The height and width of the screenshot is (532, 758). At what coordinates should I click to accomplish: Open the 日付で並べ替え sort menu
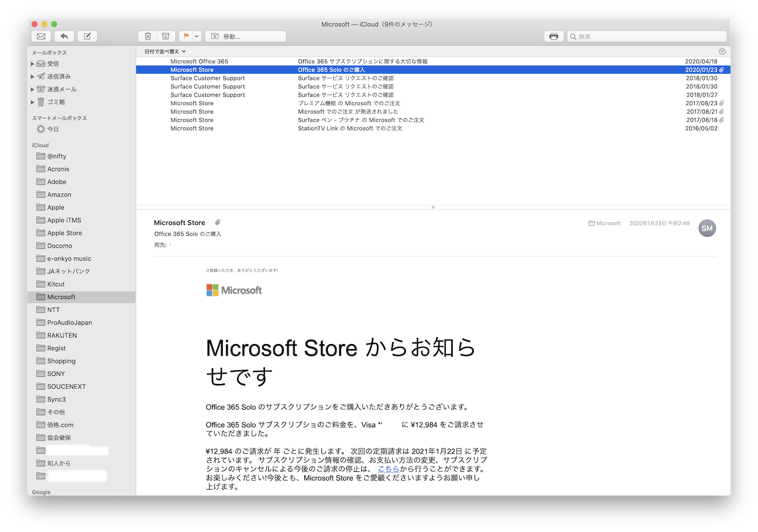click(x=165, y=52)
